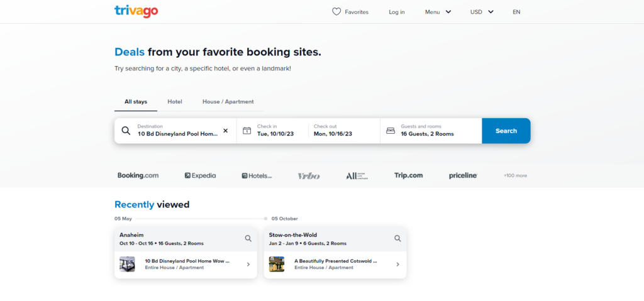The width and height of the screenshot is (644, 301).
Task: Click the Expedia logo
Action: coord(200,175)
